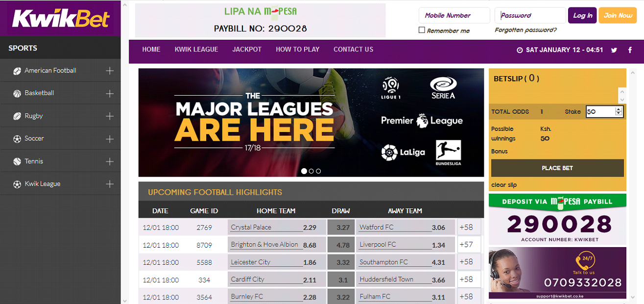Viewport: 644px width, 304px height.
Task: Select the third banner carousel dot
Action: coord(318,171)
